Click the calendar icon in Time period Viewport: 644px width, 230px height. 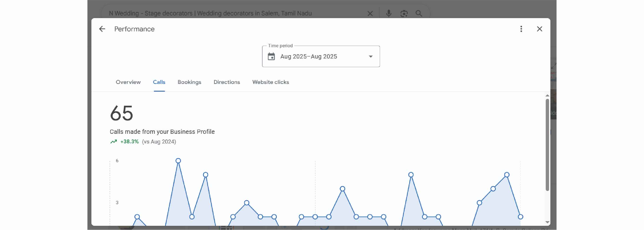click(271, 57)
